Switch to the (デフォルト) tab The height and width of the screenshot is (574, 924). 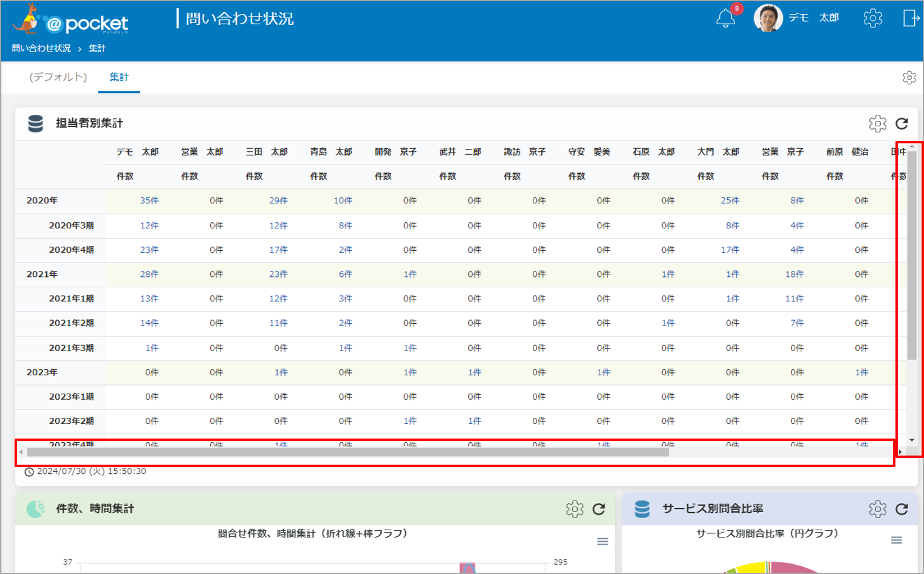[58, 77]
